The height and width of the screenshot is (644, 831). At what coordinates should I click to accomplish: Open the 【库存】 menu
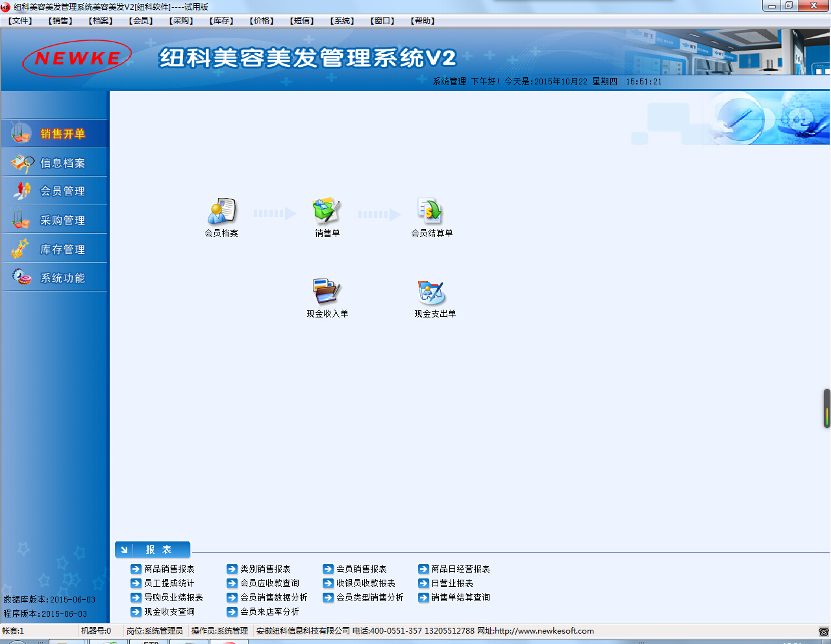point(221,21)
